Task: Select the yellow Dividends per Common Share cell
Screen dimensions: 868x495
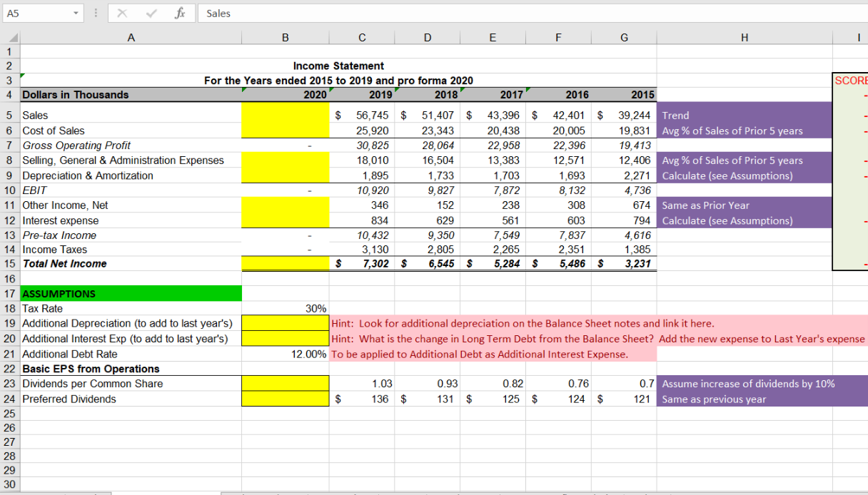Action: pyautogui.click(x=285, y=384)
